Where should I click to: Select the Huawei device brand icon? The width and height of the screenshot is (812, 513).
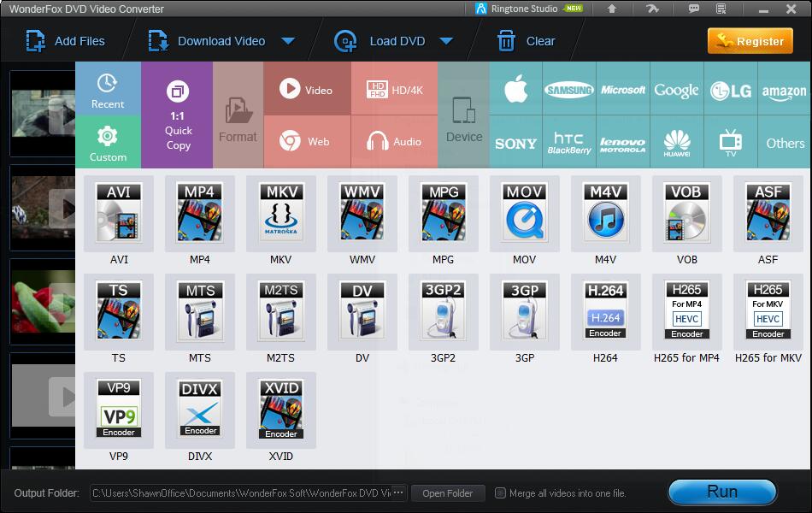tap(677, 142)
